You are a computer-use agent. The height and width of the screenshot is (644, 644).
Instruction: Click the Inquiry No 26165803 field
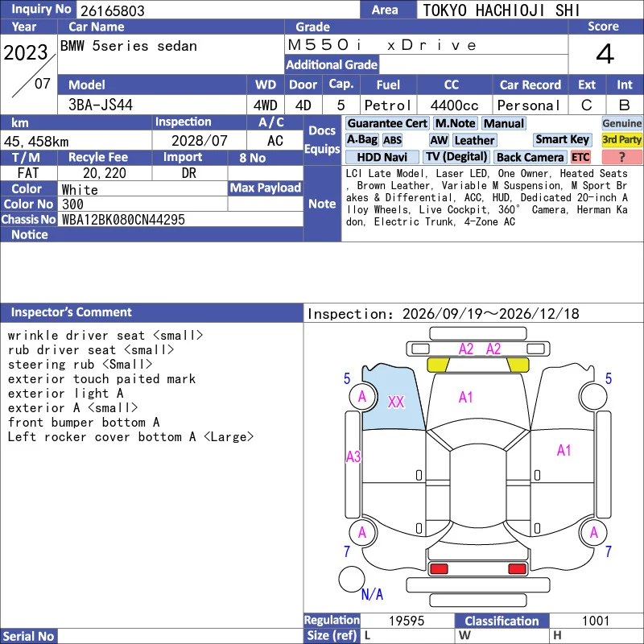pyautogui.click(x=217, y=10)
